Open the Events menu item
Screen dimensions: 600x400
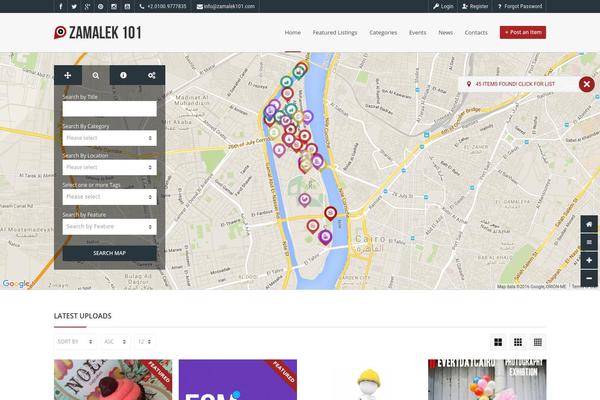click(x=417, y=33)
